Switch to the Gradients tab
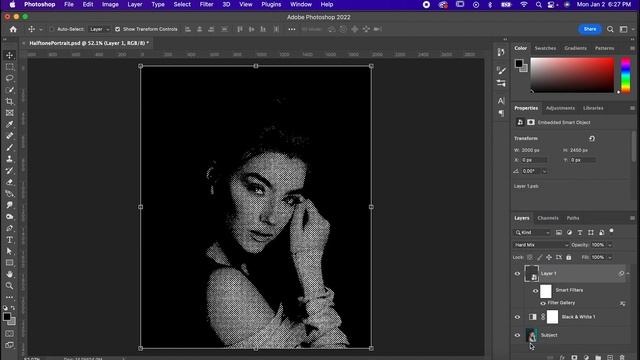 575,48
